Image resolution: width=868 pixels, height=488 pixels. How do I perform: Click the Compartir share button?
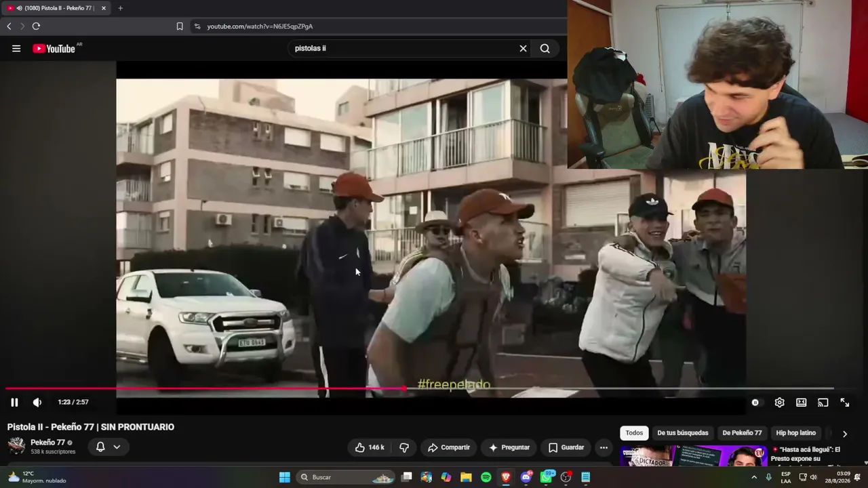coord(448,447)
